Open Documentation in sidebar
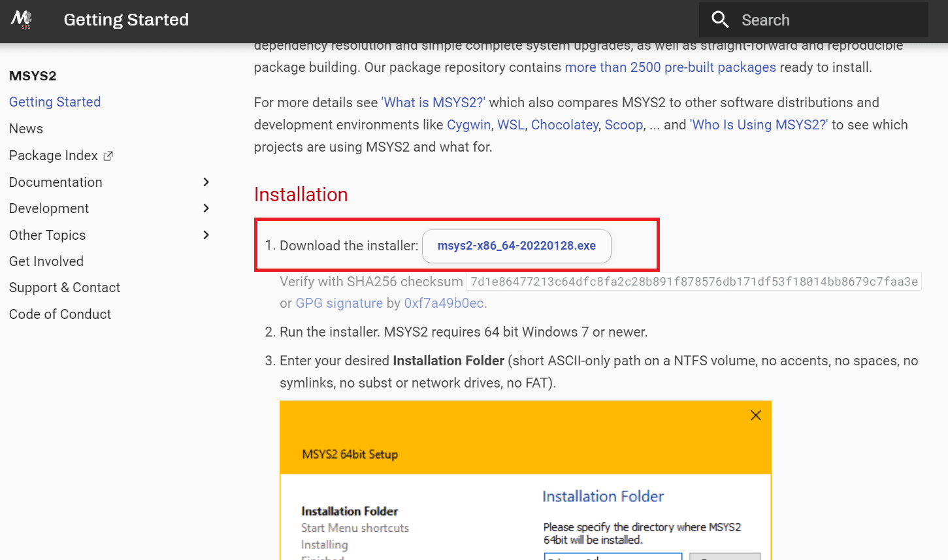This screenshot has height=560, width=948. pyautogui.click(x=56, y=182)
